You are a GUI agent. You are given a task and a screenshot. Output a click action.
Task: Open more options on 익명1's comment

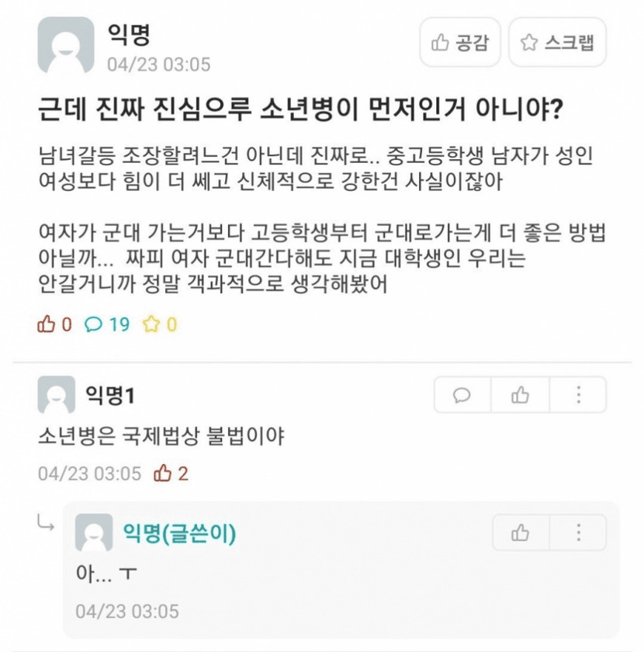coord(578,395)
